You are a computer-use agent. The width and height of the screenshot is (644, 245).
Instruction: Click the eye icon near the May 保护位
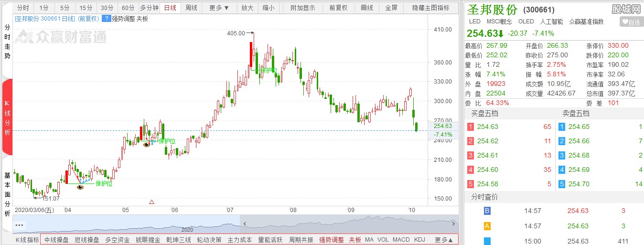pos(147,144)
